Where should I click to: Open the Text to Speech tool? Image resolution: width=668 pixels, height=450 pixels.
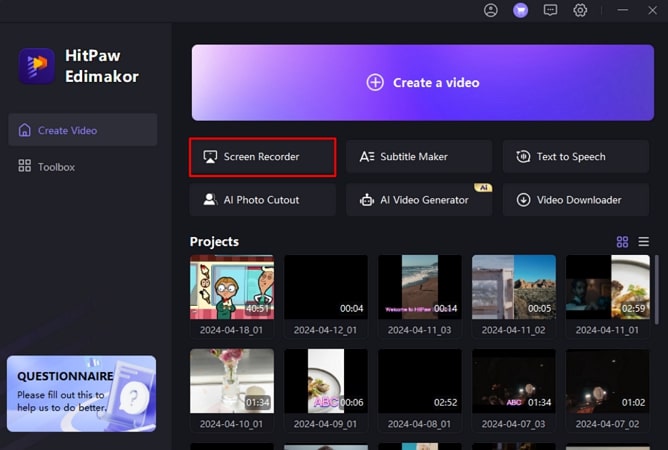pyautogui.click(x=576, y=157)
